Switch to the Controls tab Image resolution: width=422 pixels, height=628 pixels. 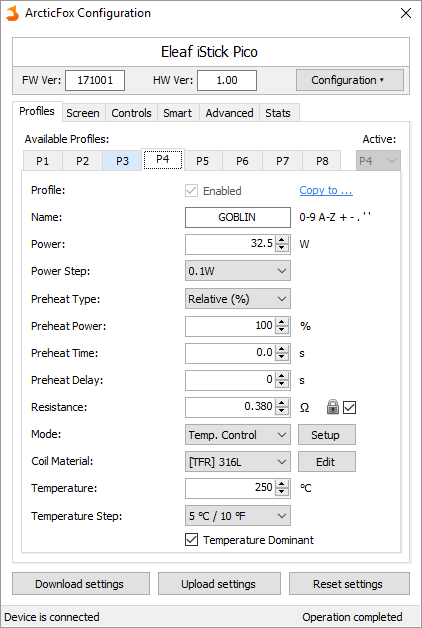(131, 113)
